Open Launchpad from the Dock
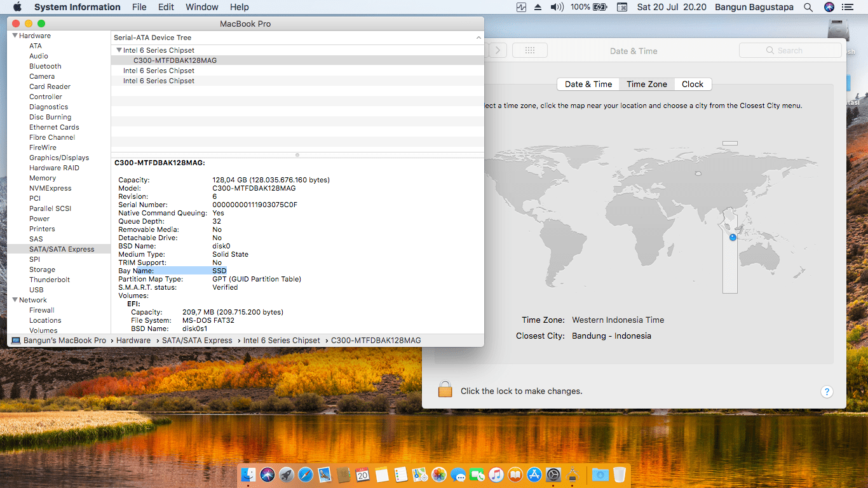Image resolution: width=868 pixels, height=488 pixels. tap(287, 475)
